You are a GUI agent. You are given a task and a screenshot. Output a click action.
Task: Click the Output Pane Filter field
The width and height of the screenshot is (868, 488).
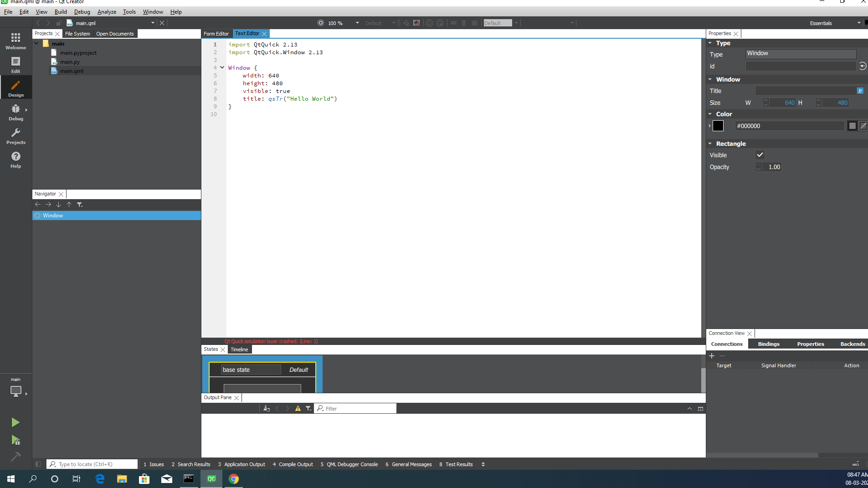355,408
